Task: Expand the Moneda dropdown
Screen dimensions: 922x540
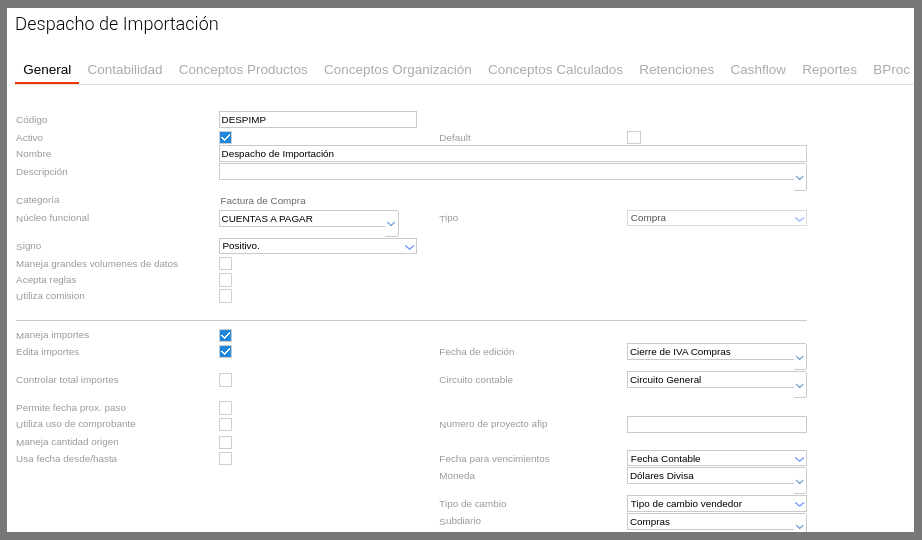Action: click(x=799, y=481)
